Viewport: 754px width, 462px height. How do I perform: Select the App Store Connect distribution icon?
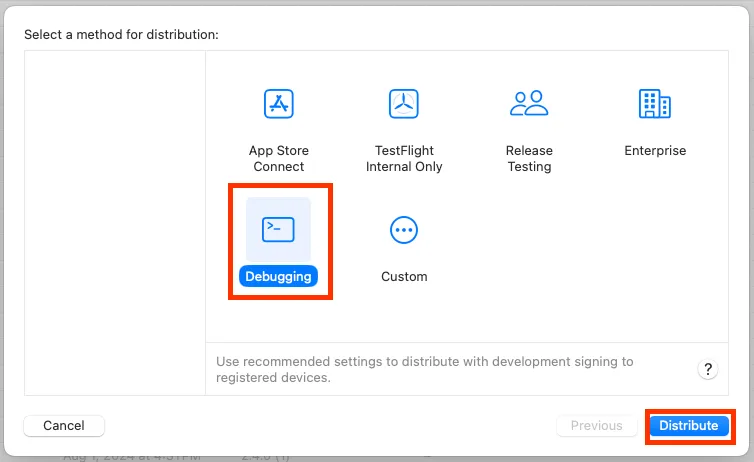278,103
